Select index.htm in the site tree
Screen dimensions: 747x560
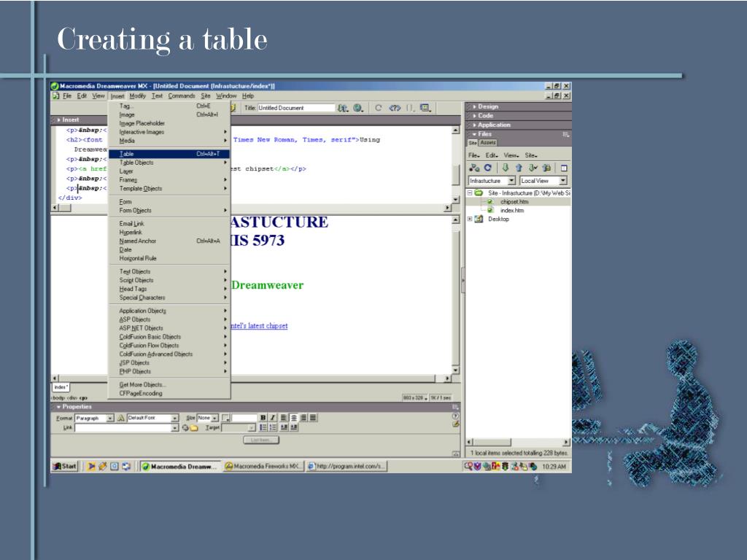(x=511, y=211)
